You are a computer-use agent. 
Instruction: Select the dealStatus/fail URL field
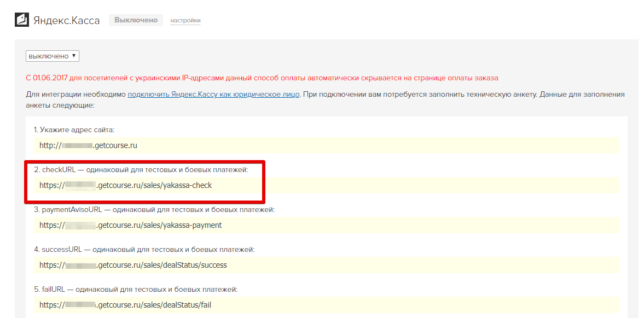[327, 305]
